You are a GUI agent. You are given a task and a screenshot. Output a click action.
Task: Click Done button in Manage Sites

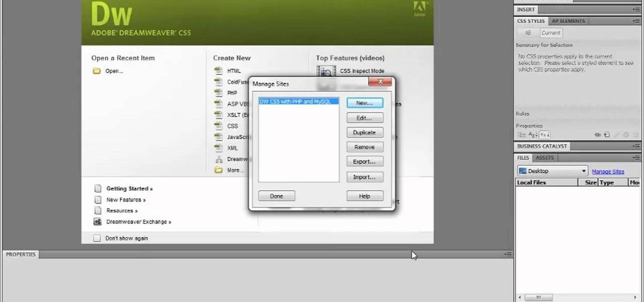[x=277, y=196]
